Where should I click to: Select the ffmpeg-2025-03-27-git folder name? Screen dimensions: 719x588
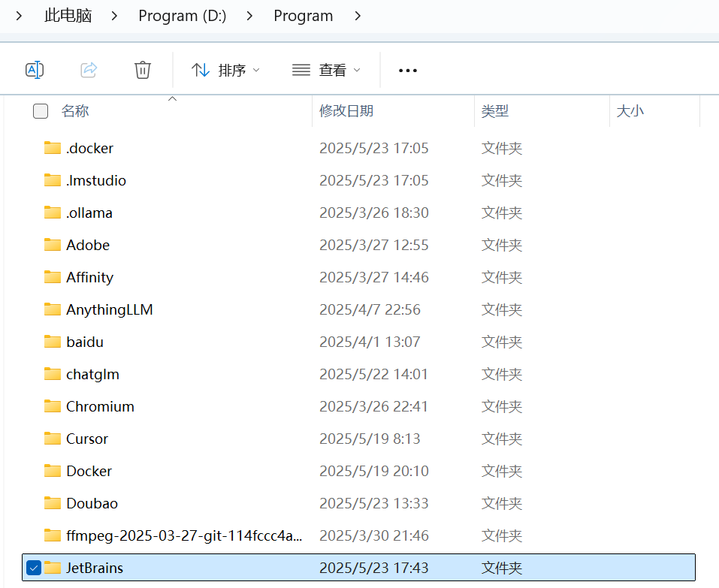[x=184, y=535]
